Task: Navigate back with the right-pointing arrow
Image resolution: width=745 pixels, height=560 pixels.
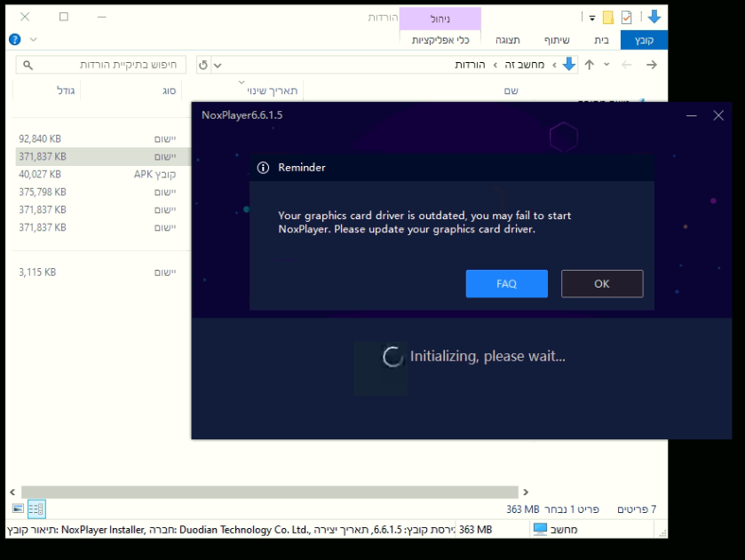Action: tap(652, 65)
